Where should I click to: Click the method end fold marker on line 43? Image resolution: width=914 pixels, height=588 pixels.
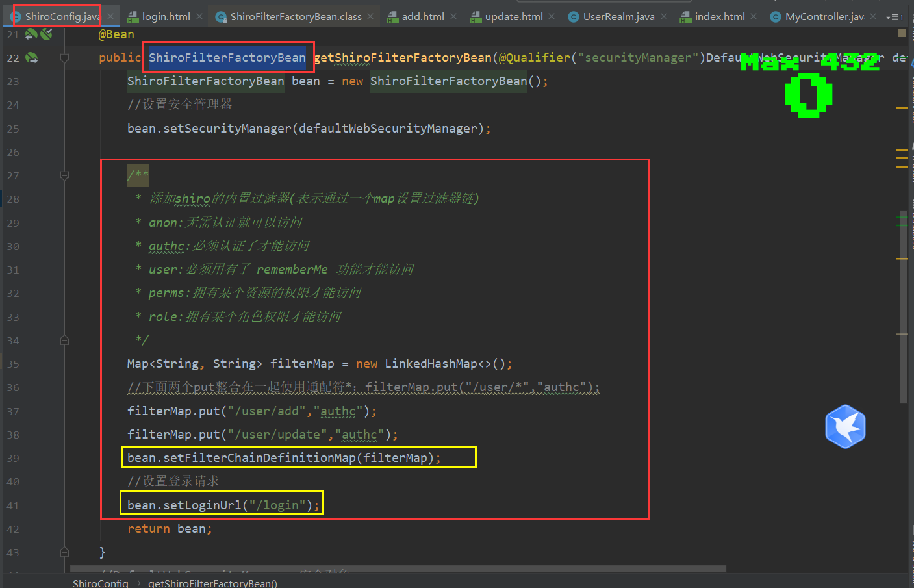[x=64, y=552]
